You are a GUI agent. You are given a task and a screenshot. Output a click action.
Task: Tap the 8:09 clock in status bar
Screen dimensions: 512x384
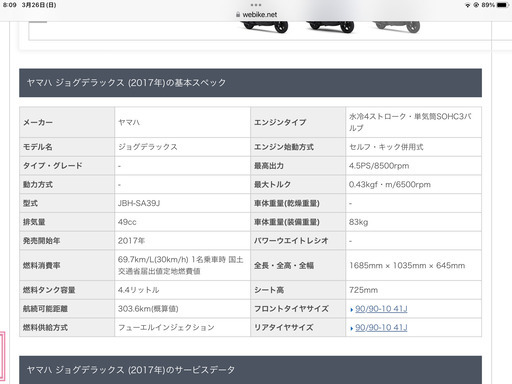click(x=9, y=5)
